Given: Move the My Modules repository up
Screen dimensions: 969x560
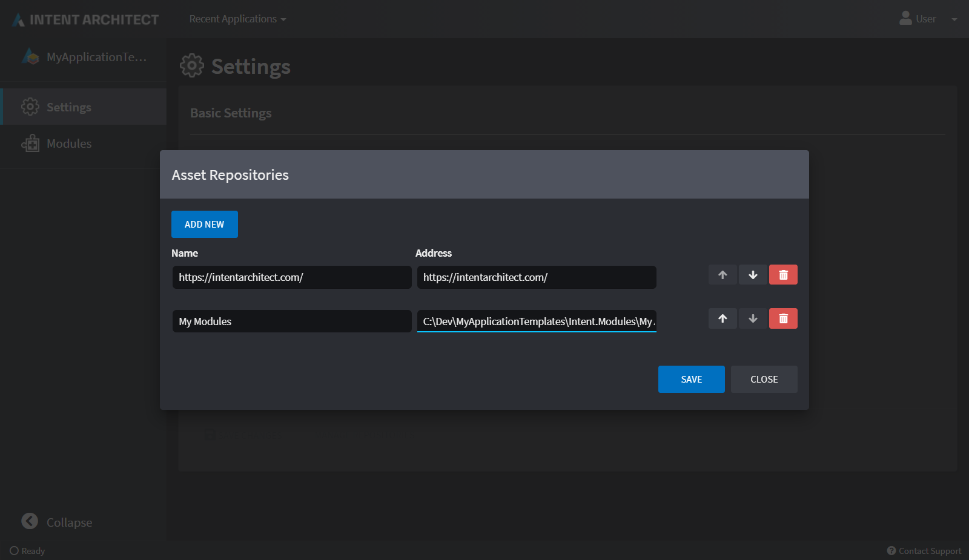Looking at the screenshot, I should click(722, 318).
